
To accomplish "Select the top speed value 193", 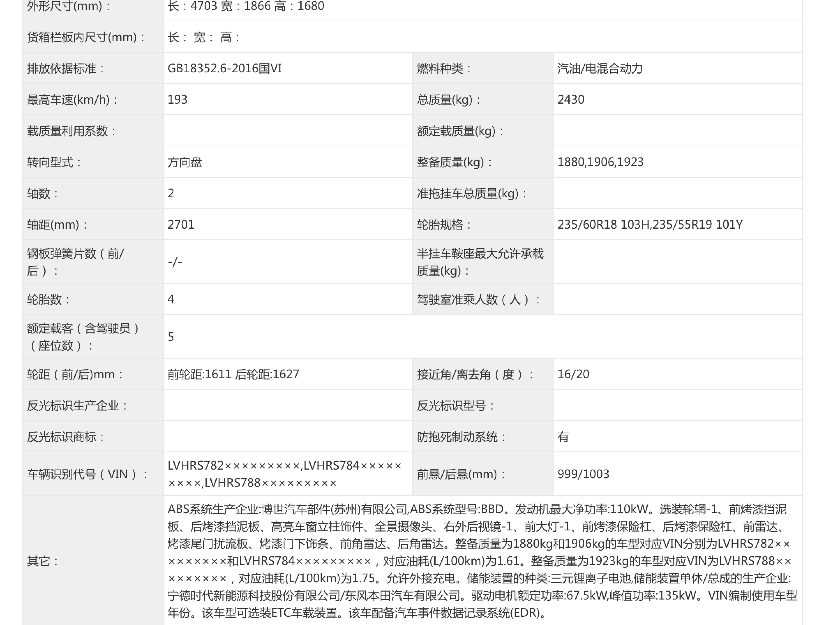I will pos(177,100).
